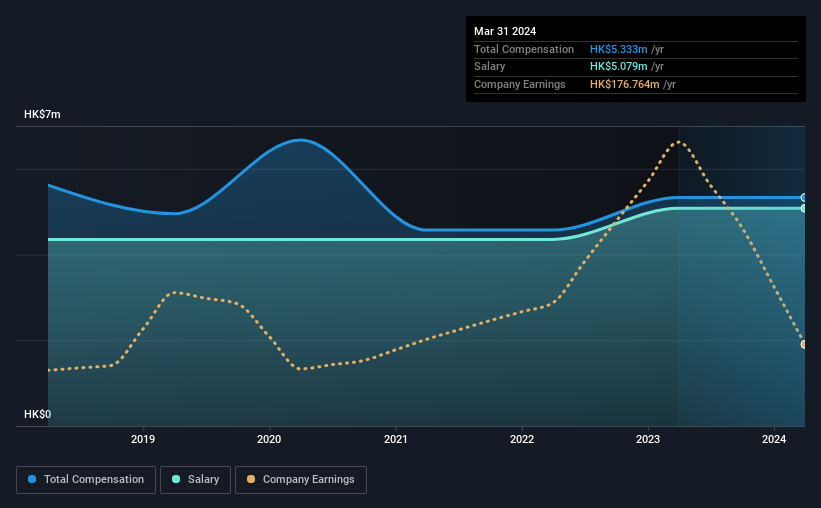Toggle the Company Earnings legend button
This screenshot has height=508, width=821.
[x=301, y=480]
